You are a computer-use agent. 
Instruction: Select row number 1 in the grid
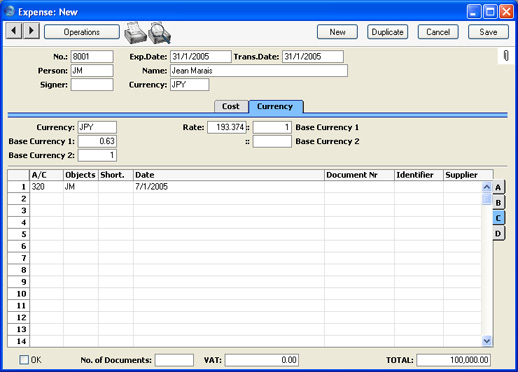point(19,187)
